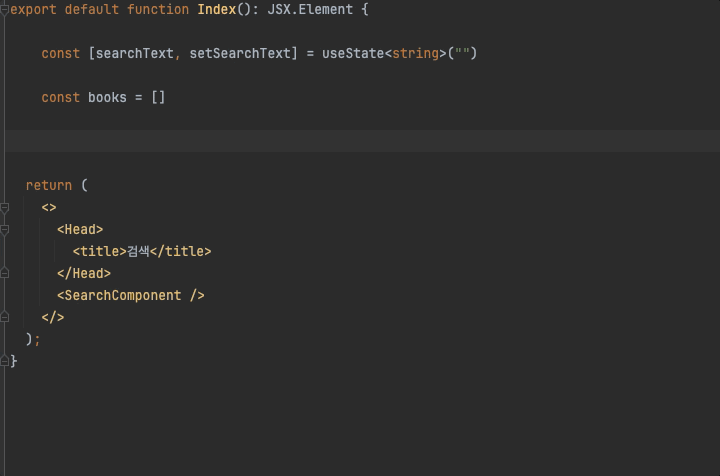Click the opening <title> tag

[100, 252]
